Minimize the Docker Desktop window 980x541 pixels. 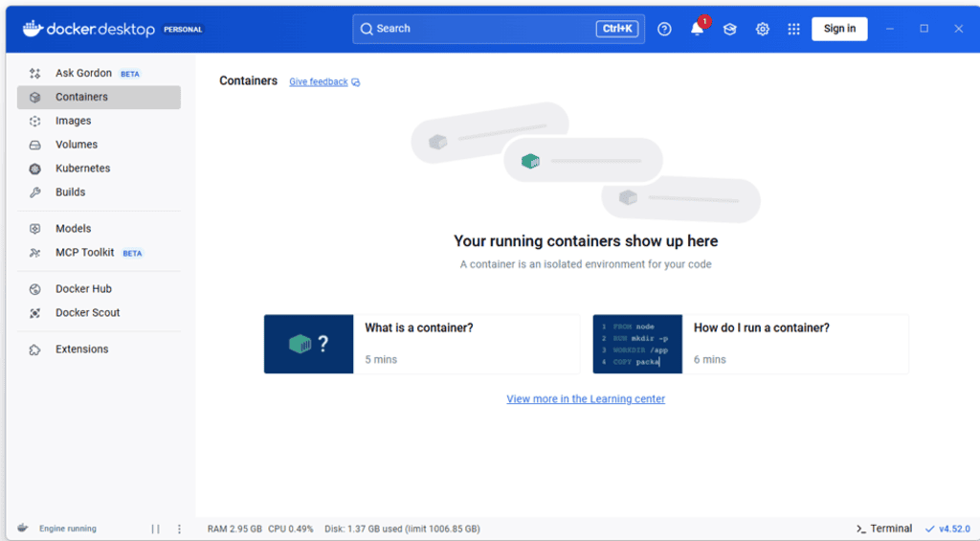point(890,29)
